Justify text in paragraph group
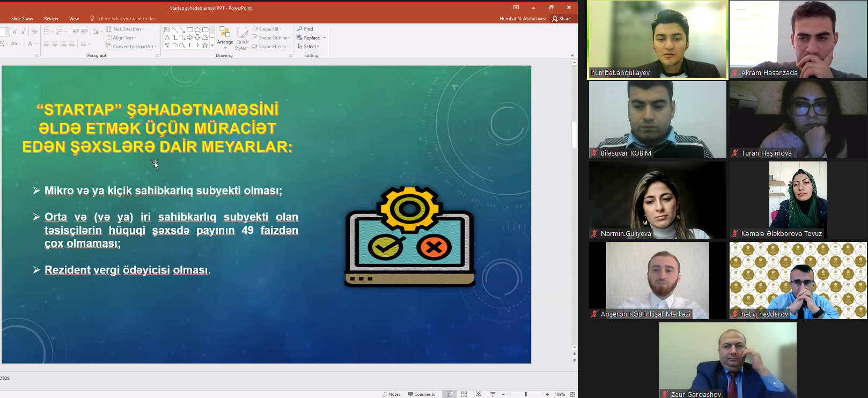Viewport: 868px width, 398px height. point(71,44)
